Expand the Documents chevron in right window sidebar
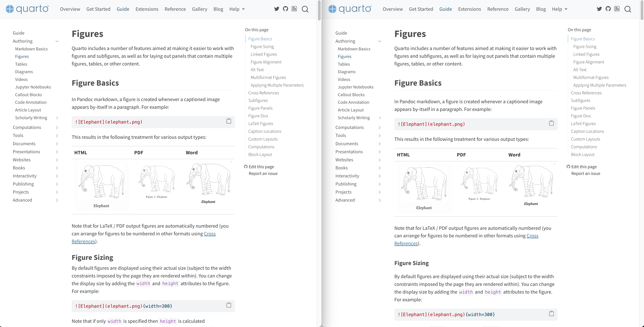 [x=380, y=144]
